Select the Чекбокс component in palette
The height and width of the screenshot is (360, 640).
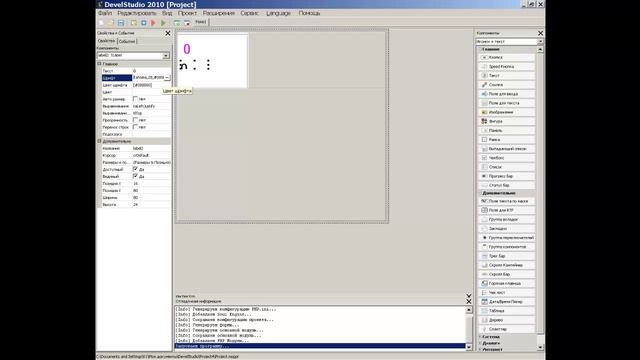click(507, 158)
